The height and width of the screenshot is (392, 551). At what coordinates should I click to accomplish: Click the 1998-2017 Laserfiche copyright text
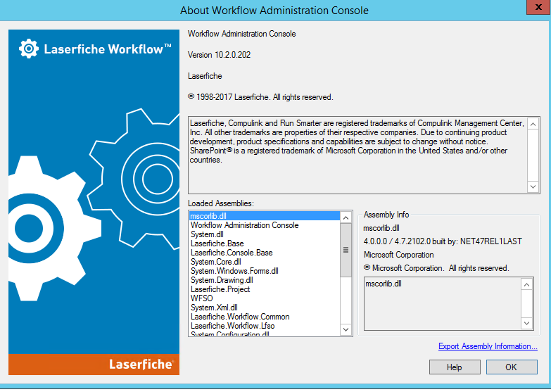click(x=260, y=97)
